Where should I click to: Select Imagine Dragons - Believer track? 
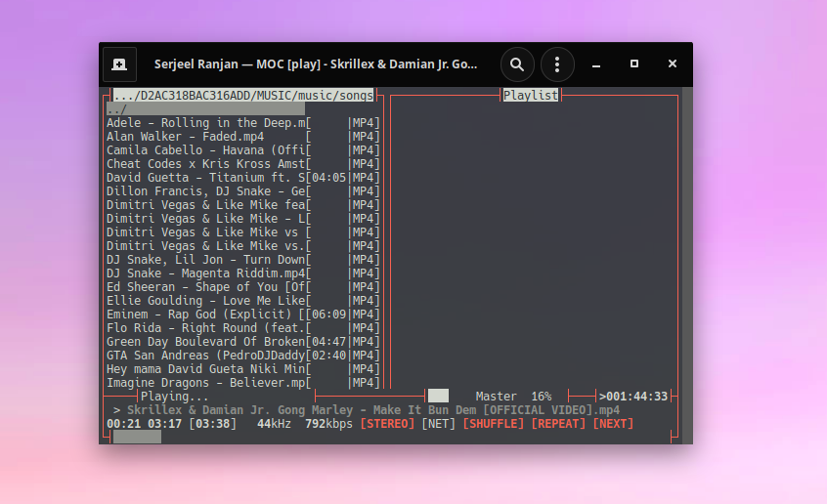point(242,383)
